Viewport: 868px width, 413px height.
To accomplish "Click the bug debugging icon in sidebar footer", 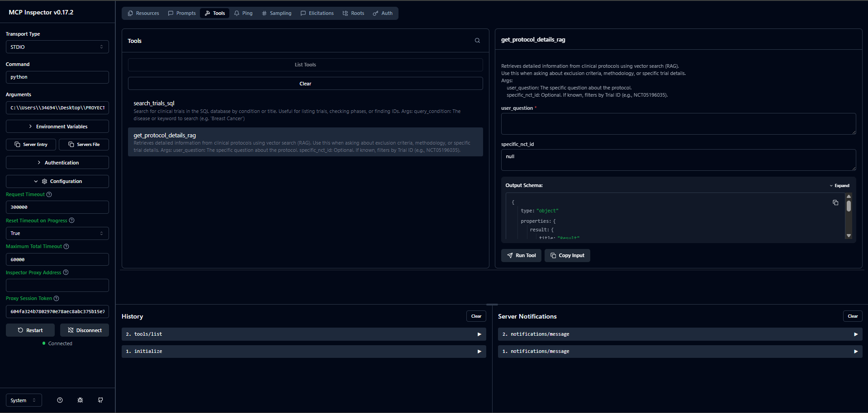I will 80,400.
